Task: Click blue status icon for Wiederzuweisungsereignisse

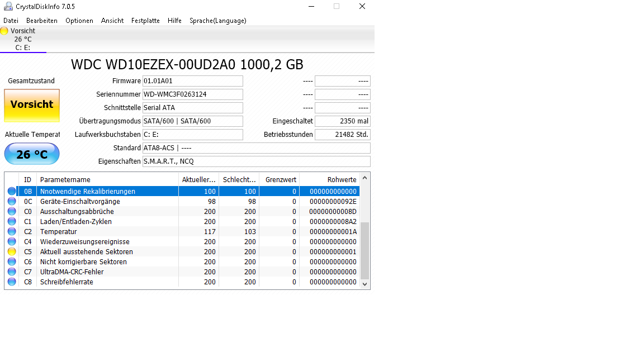Action: coord(12,241)
